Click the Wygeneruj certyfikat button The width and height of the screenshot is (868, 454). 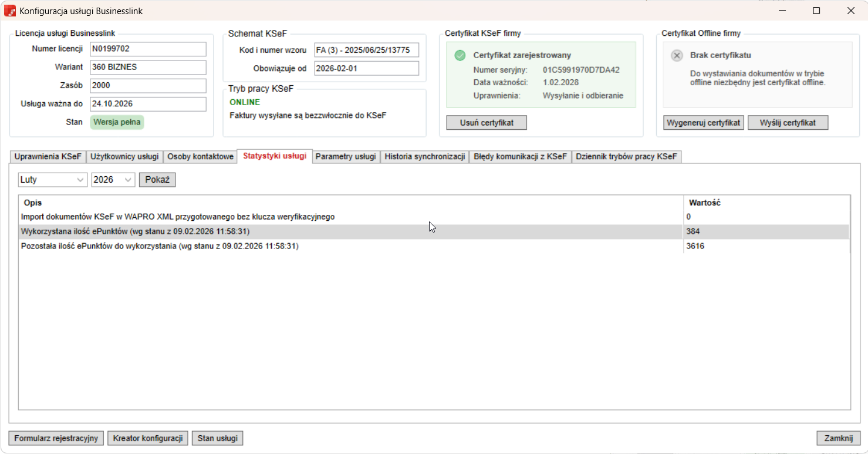point(704,122)
